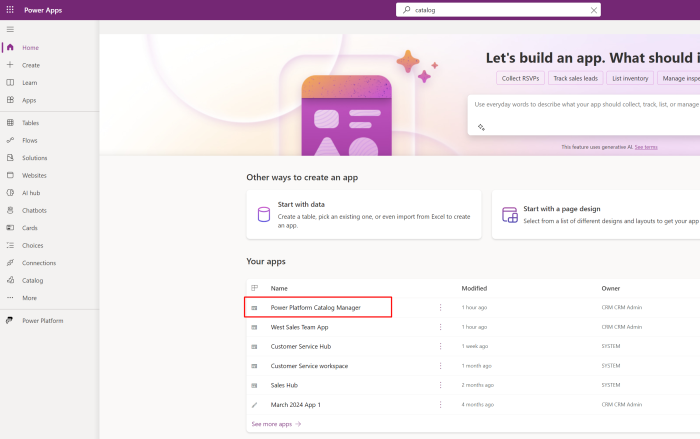Click the AI sparkle icon in prompt box
This screenshot has height=439, width=700.
point(481,127)
